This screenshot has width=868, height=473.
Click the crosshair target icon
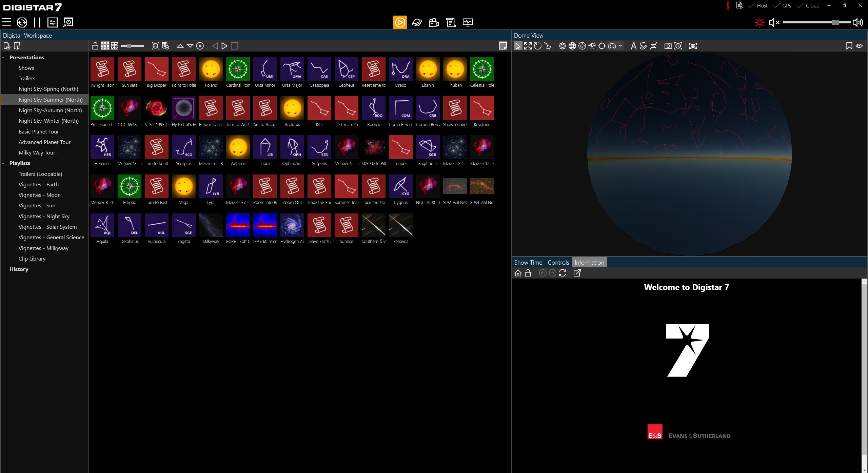click(602, 46)
